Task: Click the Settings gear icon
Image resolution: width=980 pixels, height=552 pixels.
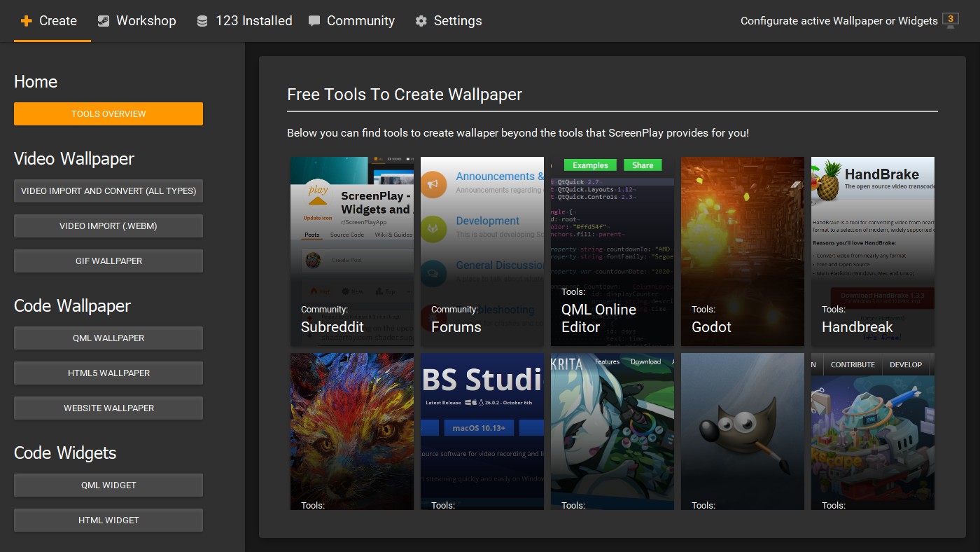Action: pyautogui.click(x=421, y=21)
